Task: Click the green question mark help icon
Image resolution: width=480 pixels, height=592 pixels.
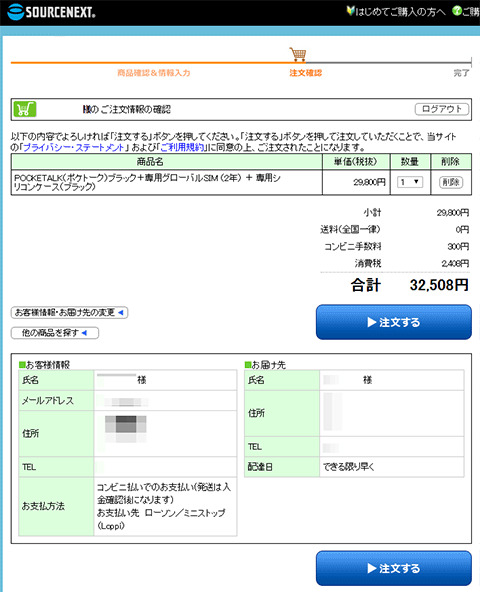Action: [457, 11]
